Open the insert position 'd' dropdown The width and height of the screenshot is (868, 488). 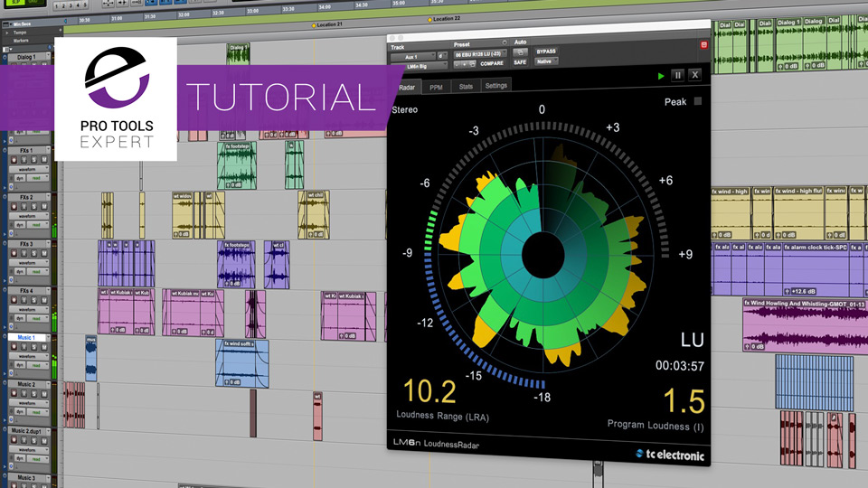pos(442,56)
